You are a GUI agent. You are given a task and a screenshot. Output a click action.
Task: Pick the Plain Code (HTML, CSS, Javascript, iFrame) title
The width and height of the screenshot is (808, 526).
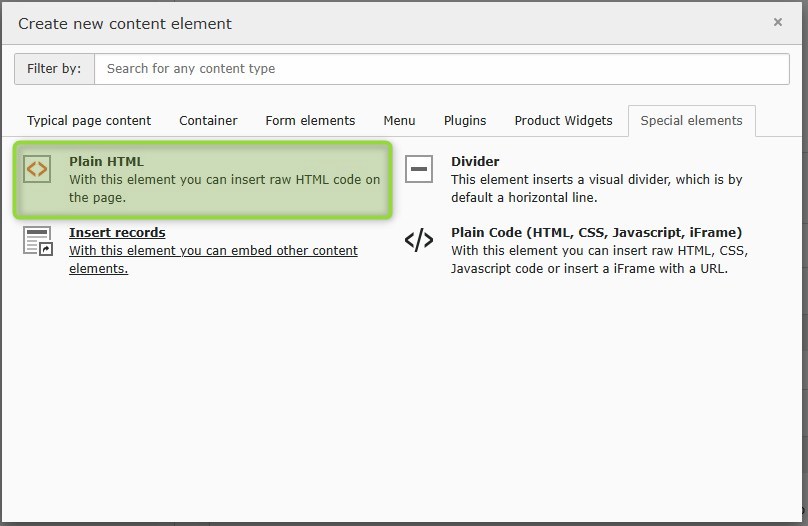596,233
